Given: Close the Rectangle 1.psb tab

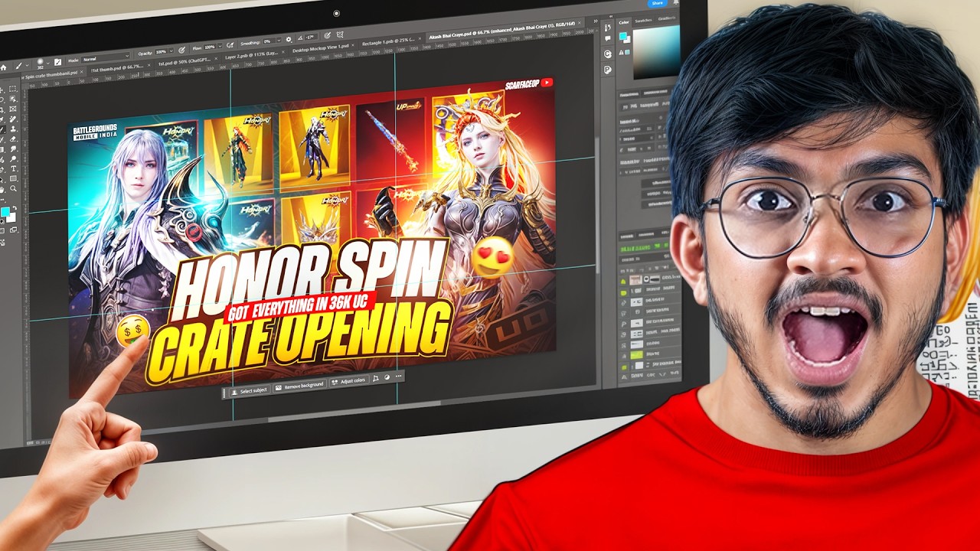Looking at the screenshot, I should pos(420,38).
